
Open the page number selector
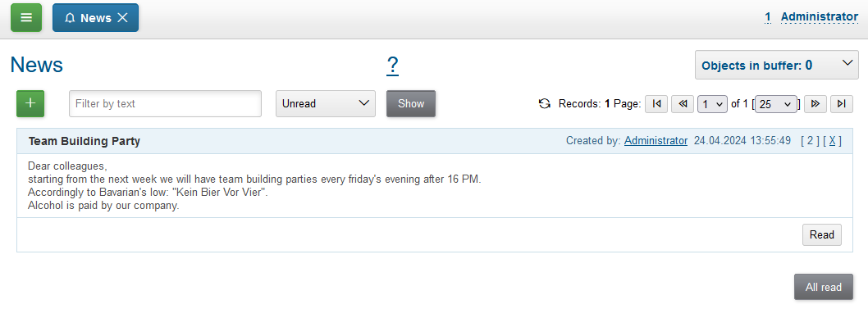(x=712, y=104)
